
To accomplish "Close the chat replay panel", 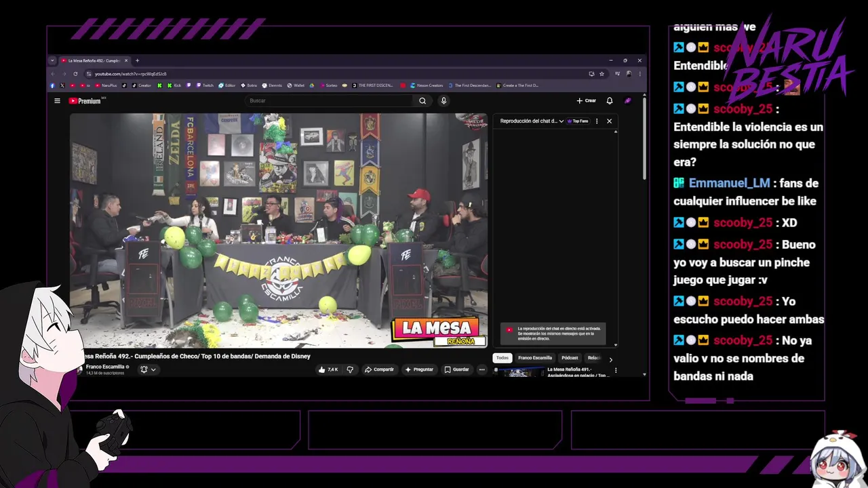I will [609, 121].
